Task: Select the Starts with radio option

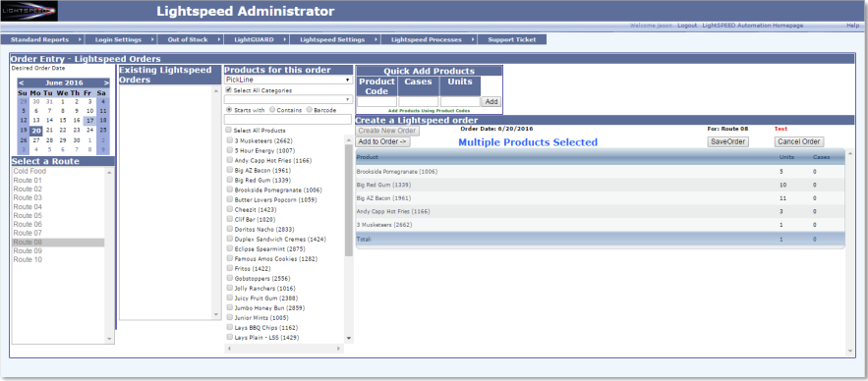Action: coord(229,110)
